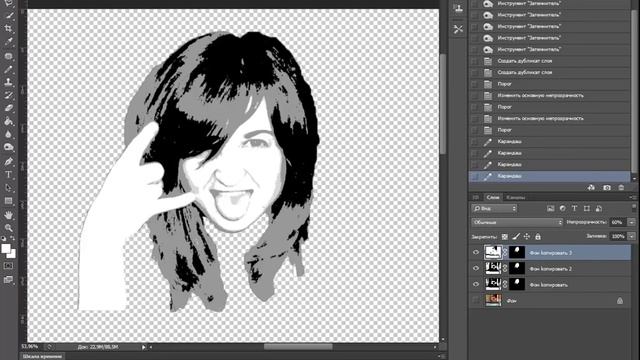Image resolution: width=640 pixels, height=360 pixels.
Task: Click the zoom percentage field in status bar
Action: 31,347
